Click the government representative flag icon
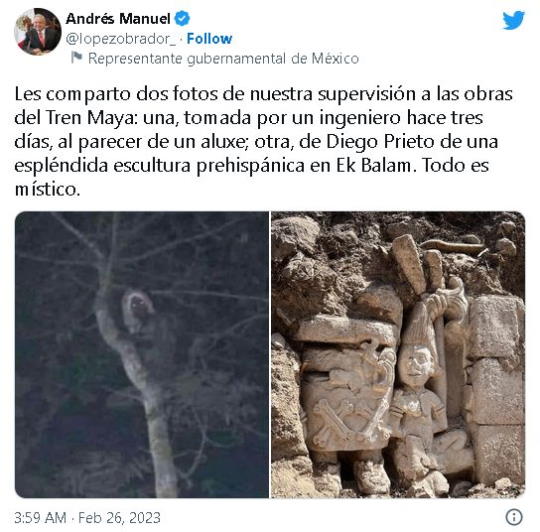Screen dimensions: 540x532 click(x=76, y=58)
